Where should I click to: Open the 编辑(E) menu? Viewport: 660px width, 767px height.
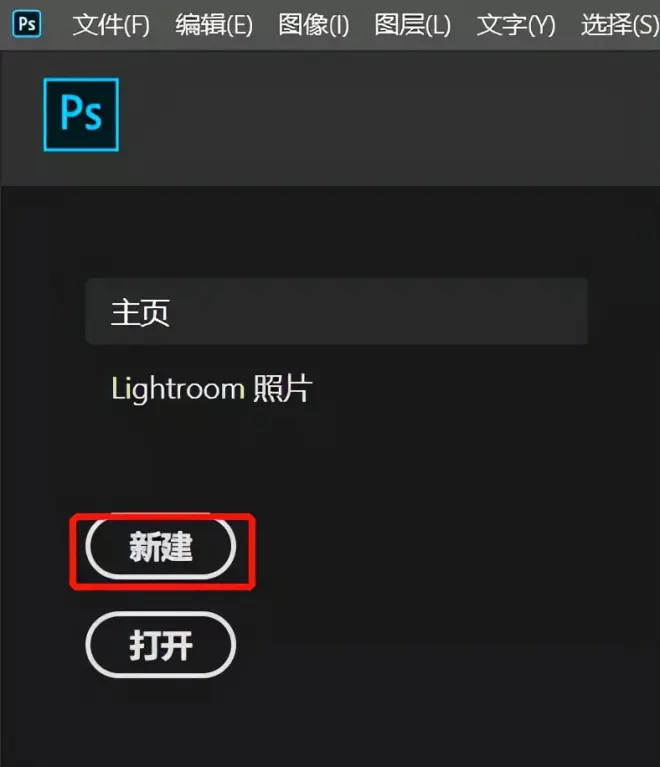[214, 25]
